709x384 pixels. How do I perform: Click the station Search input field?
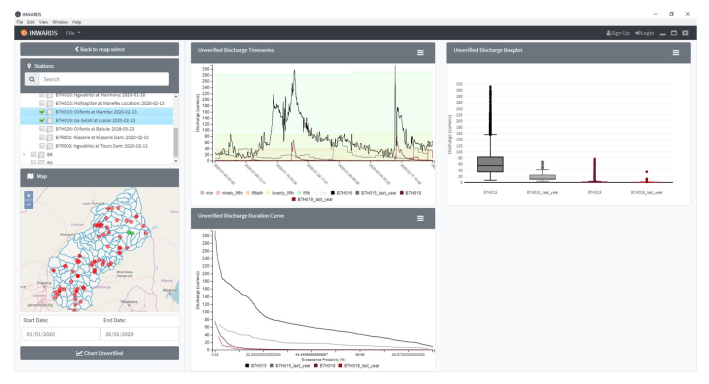tap(104, 79)
